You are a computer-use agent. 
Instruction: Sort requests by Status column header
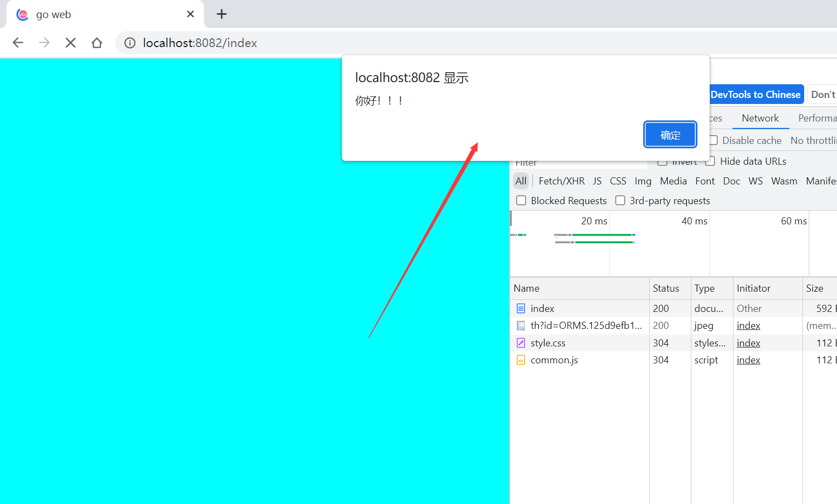(x=670, y=288)
